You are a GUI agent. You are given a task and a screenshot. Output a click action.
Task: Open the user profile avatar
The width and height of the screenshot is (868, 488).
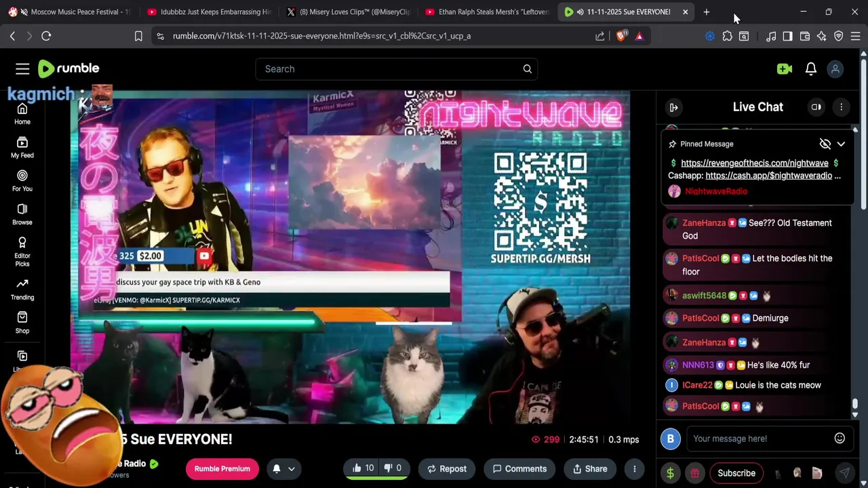click(x=835, y=68)
